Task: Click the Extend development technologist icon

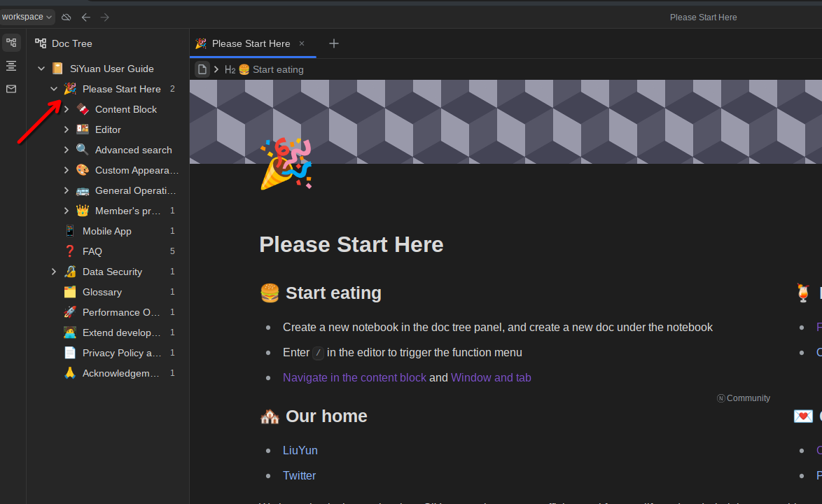Action: coord(70,332)
